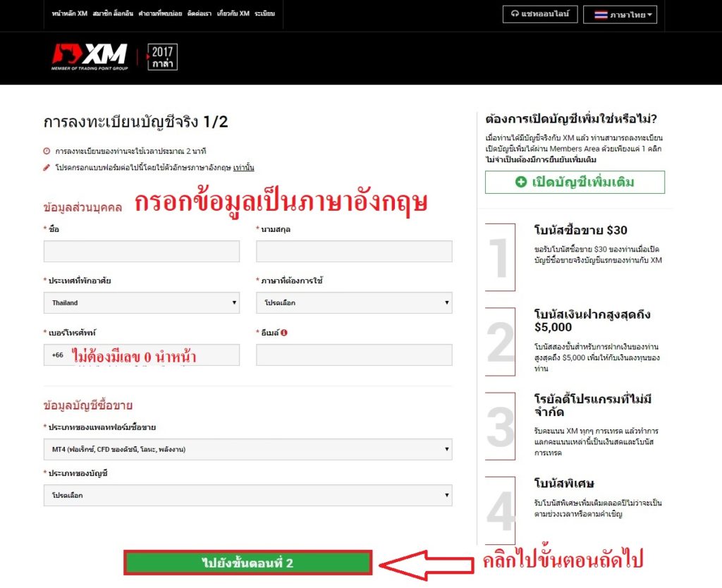Click the ข้อมูลส่วนบุคคล section heading

click(82, 207)
